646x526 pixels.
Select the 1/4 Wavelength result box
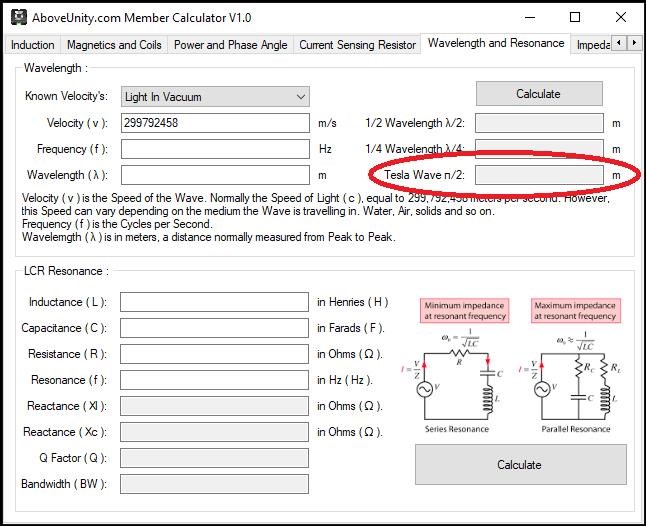(539, 149)
